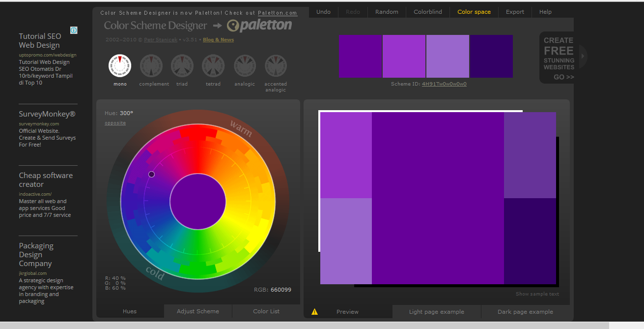644x329 pixels.
Task: Open the Export menu
Action: click(x=515, y=12)
